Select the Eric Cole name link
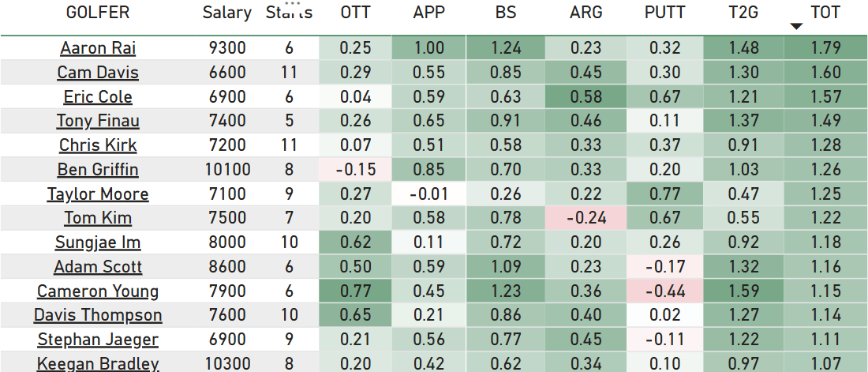 tap(98, 97)
